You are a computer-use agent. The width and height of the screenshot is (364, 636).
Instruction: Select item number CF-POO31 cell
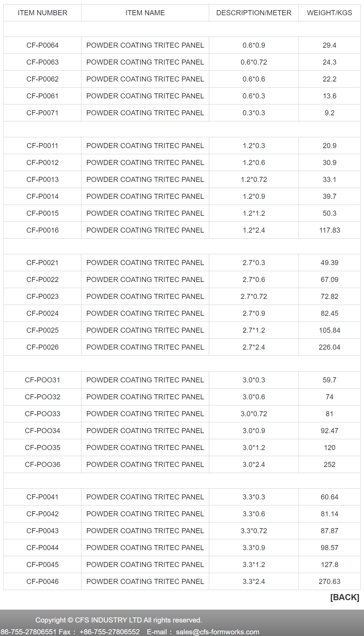pos(43,380)
